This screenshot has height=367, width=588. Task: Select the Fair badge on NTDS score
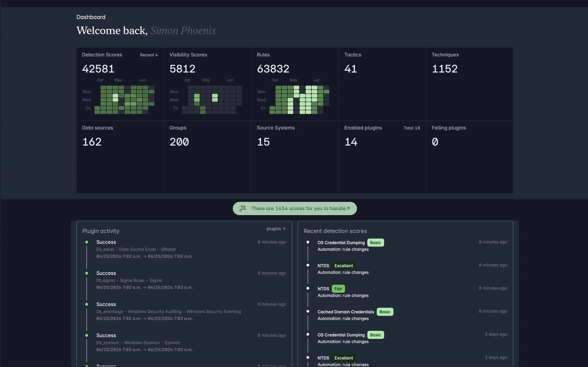[338, 289]
